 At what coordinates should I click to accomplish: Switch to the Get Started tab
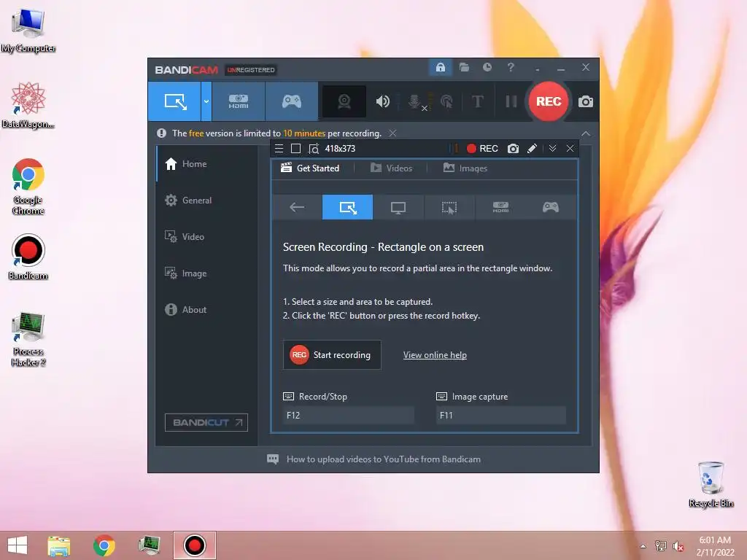(310, 168)
